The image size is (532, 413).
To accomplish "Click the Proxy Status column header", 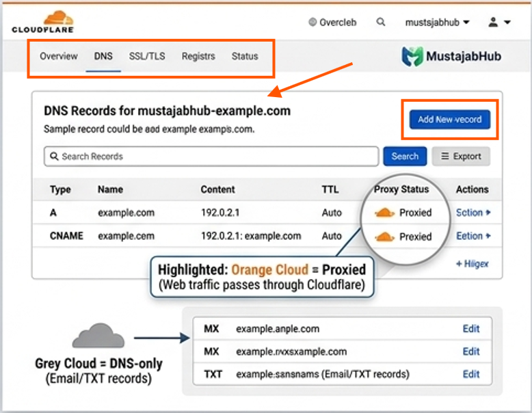I will click(x=401, y=189).
